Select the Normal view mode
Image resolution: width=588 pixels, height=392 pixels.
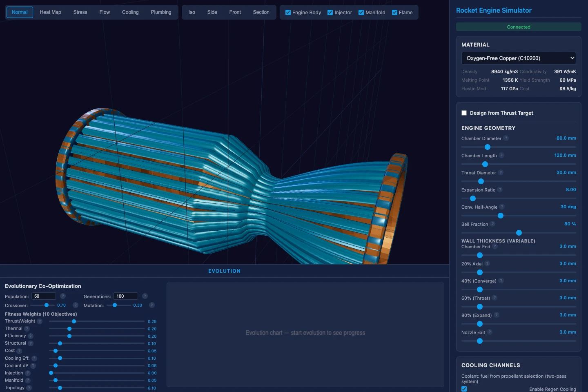(x=20, y=12)
